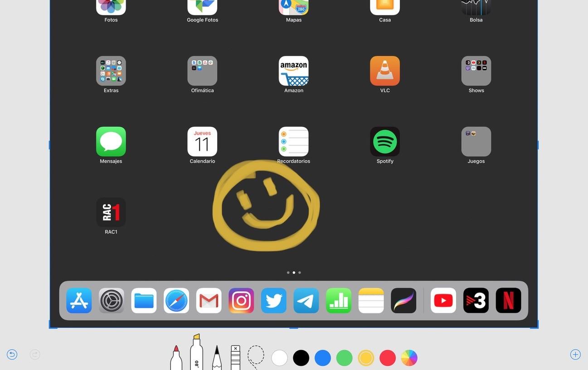Open Procreate from the dock
The image size is (588, 370).
click(403, 300)
